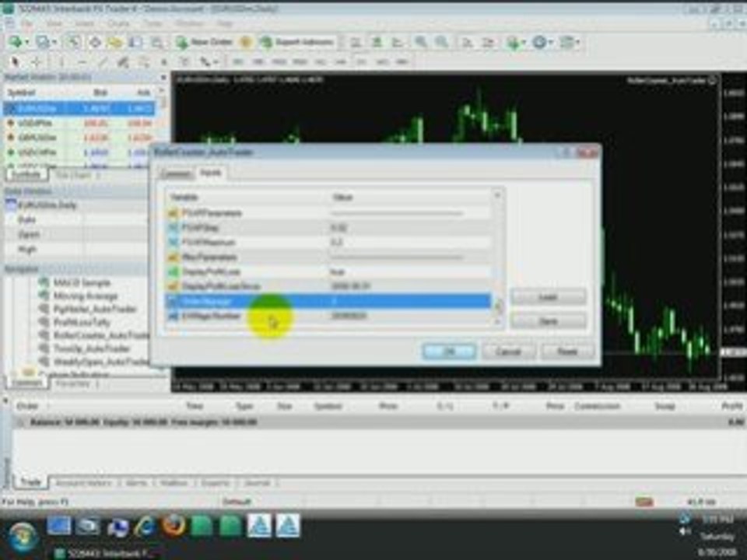Select the Horizontal Line drawing tool
The height and width of the screenshot is (560, 747).
[82, 62]
